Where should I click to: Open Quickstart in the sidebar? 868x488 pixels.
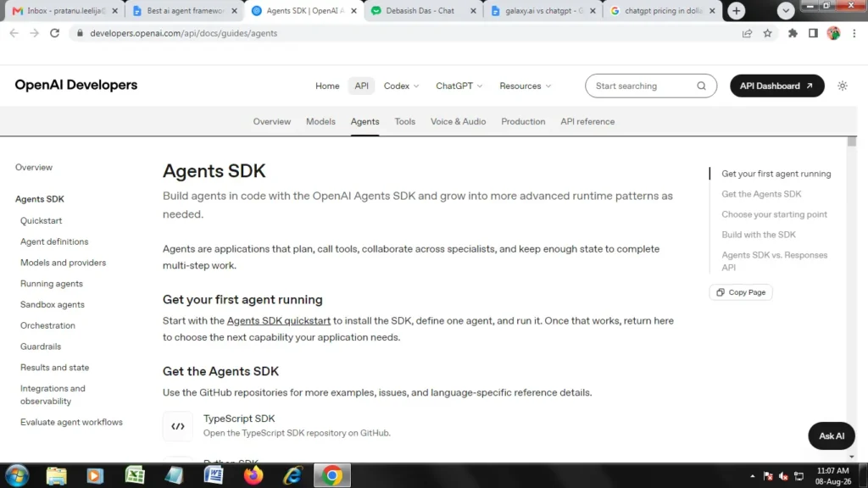tap(41, 221)
